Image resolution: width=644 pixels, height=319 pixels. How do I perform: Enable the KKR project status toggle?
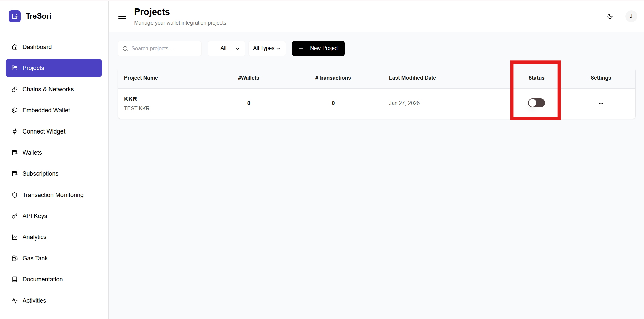point(536,103)
